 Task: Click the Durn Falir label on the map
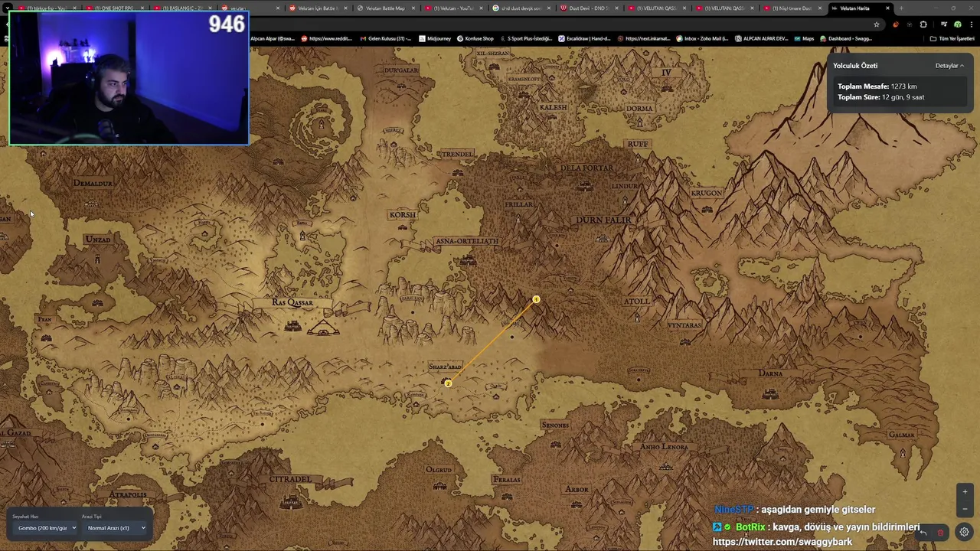click(604, 220)
